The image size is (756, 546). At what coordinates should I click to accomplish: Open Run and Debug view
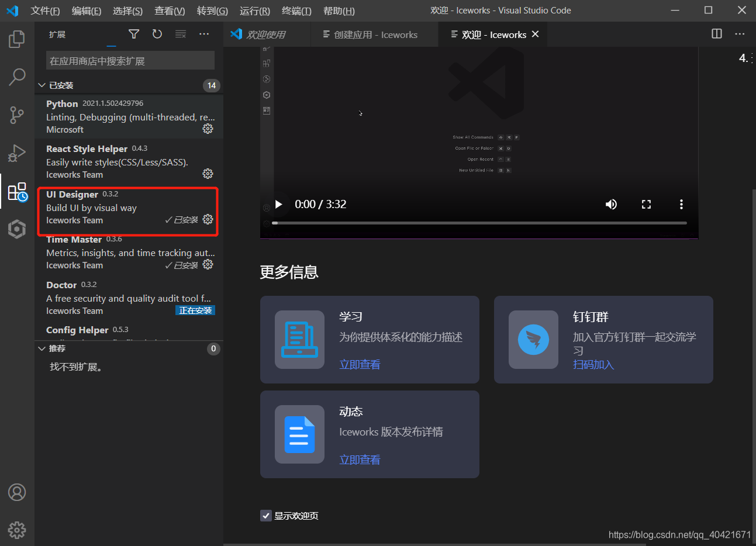[x=16, y=153]
